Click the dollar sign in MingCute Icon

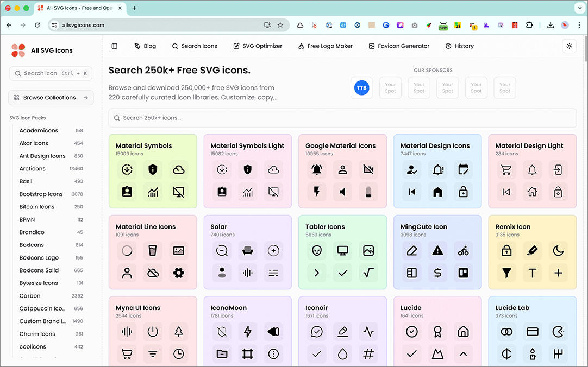[437, 273]
